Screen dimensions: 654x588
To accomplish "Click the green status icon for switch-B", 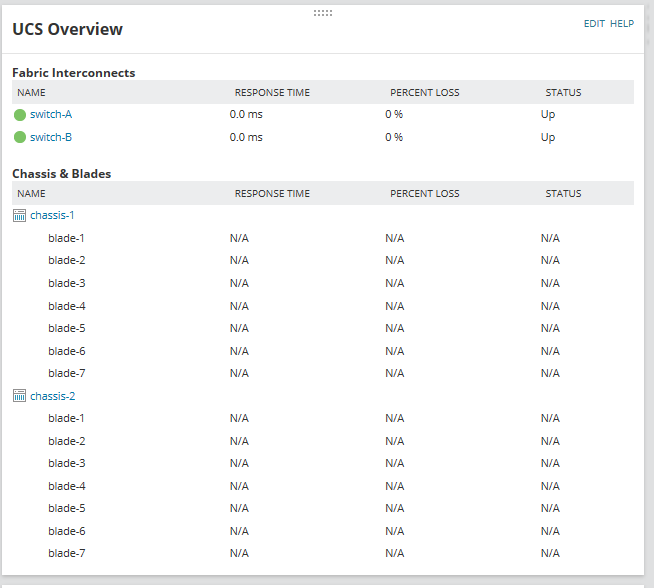I will (20, 137).
